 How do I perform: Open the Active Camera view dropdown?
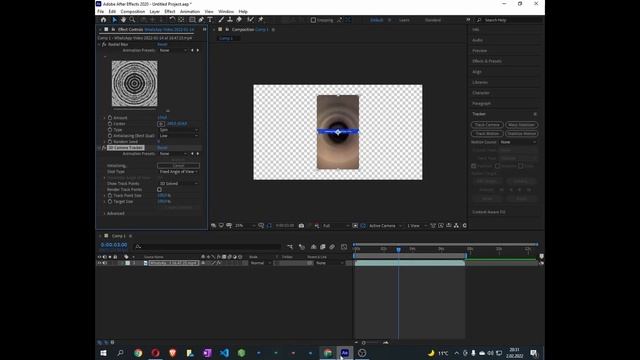click(385, 226)
